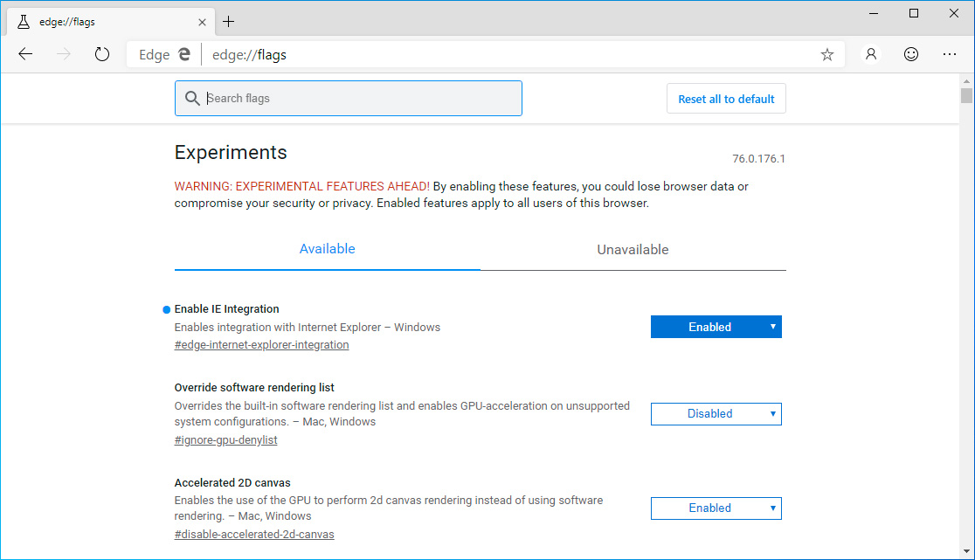Click the vertical scrollbar thumb

[966, 96]
